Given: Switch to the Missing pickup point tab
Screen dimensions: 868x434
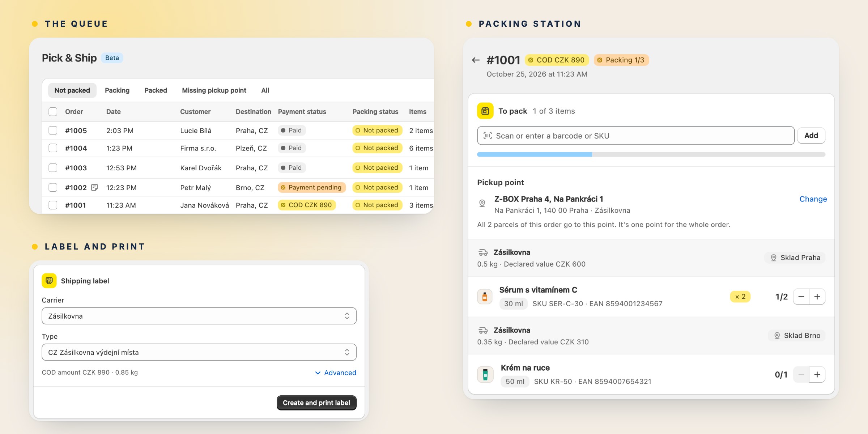Looking at the screenshot, I should (x=214, y=90).
